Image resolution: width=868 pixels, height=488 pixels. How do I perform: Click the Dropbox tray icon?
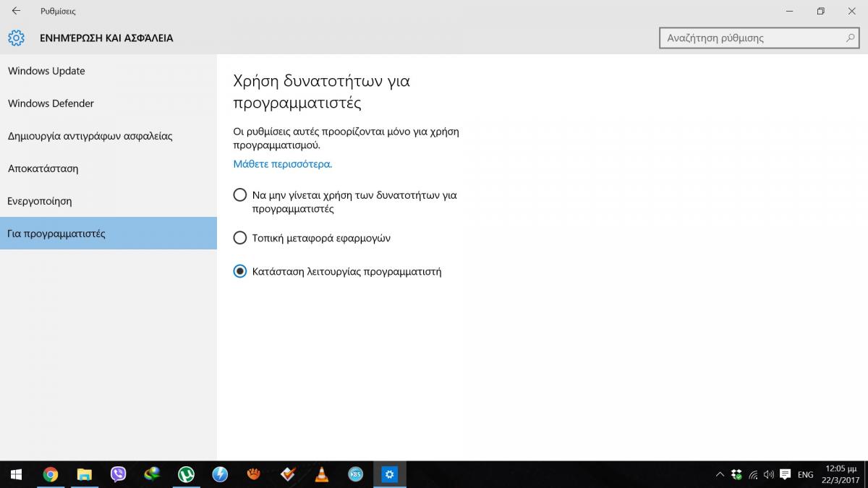point(736,474)
